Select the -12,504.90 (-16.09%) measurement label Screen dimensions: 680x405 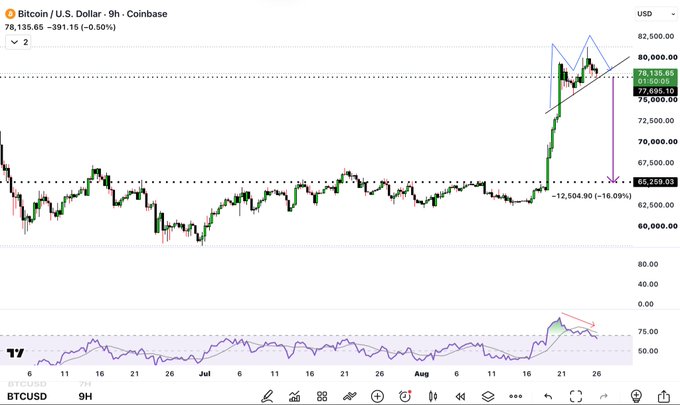pos(592,196)
